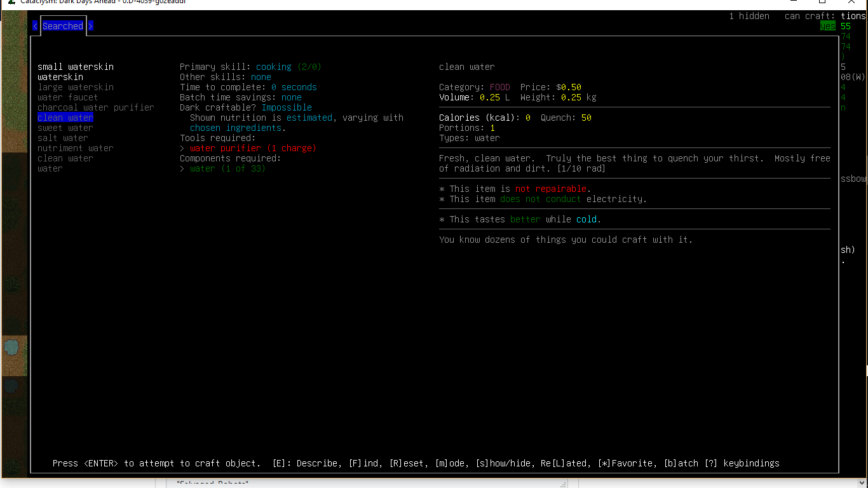
Task: Click the "[*]Favorite" key hint
Action: point(627,463)
